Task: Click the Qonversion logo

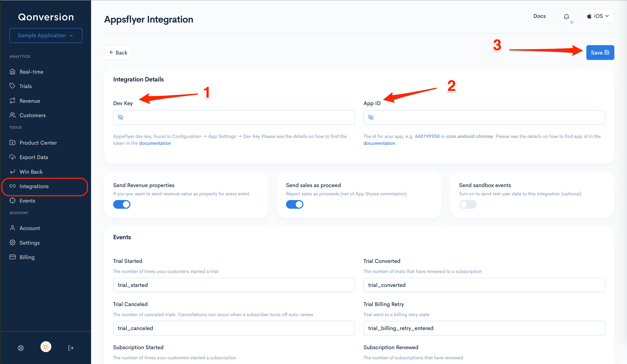Action: pyautogui.click(x=46, y=17)
